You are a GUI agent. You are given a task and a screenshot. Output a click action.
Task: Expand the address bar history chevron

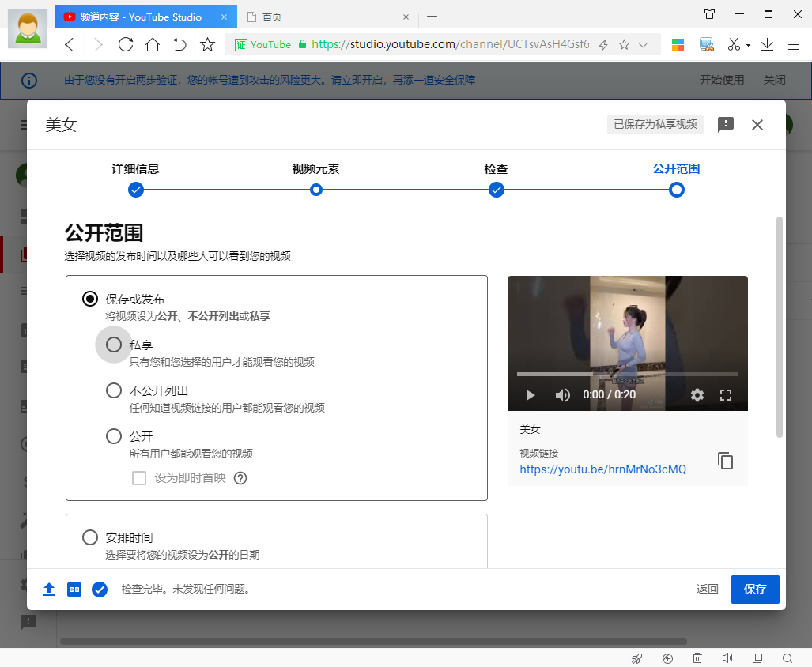click(x=643, y=46)
